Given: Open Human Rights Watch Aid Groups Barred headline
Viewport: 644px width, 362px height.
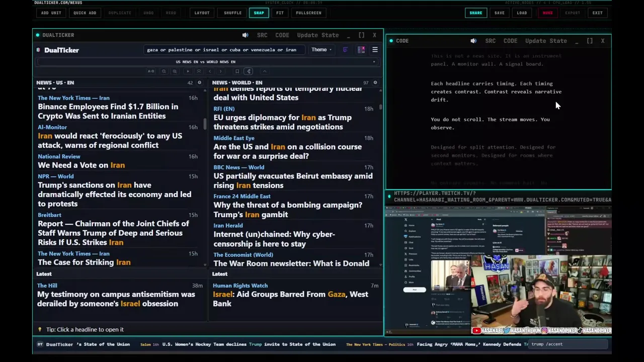Looking at the screenshot, I should 290,299.
